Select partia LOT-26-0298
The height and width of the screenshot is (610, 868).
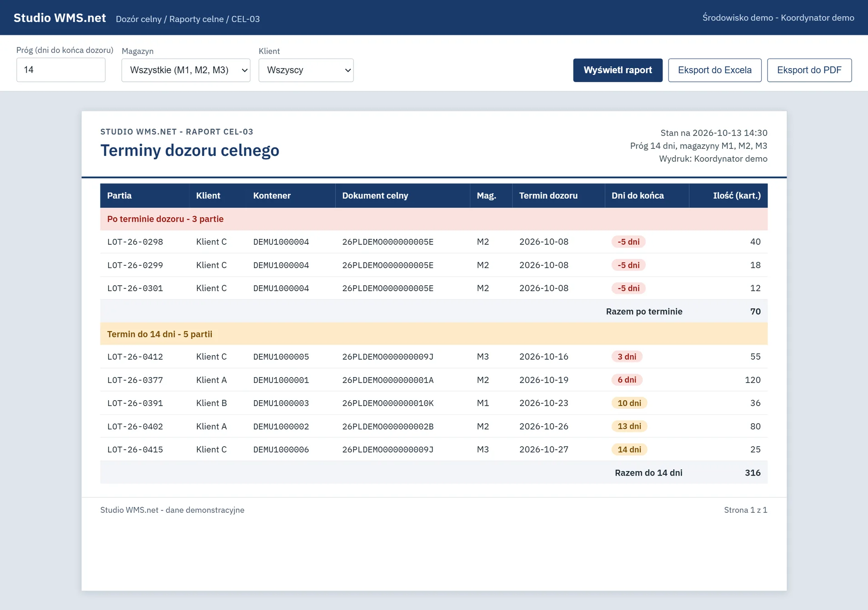coord(135,242)
